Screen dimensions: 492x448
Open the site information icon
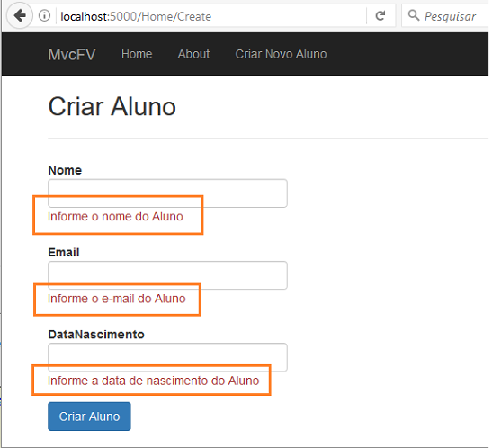point(44,15)
